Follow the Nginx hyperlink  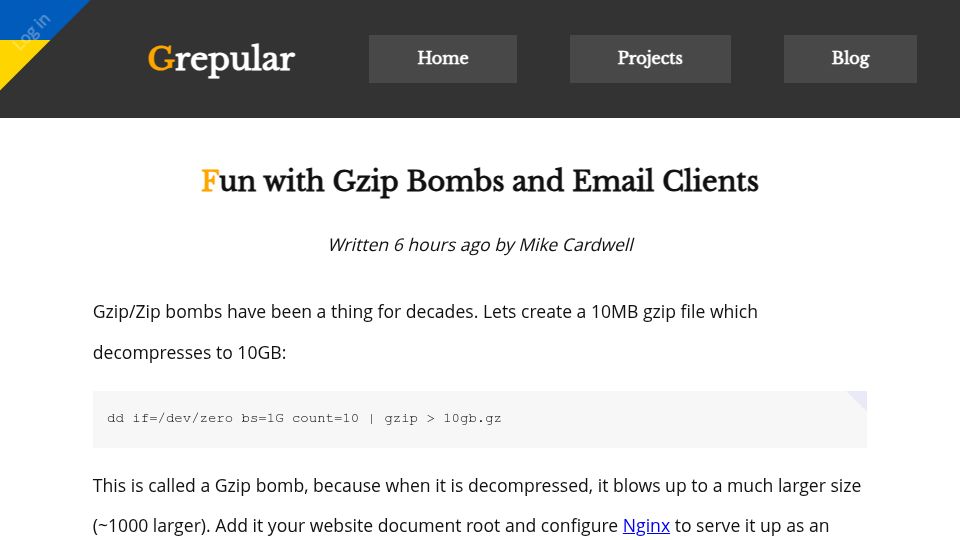[646, 526]
